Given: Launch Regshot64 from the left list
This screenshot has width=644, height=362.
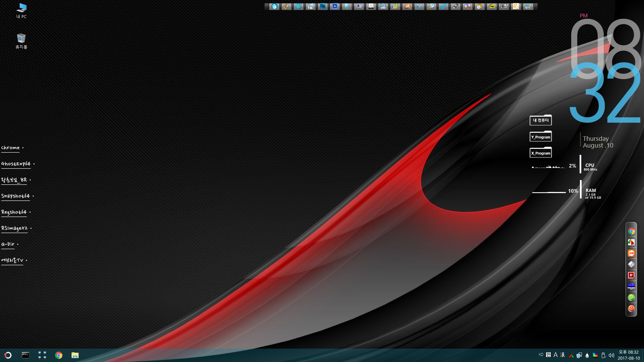Looking at the screenshot, I should 14,212.
